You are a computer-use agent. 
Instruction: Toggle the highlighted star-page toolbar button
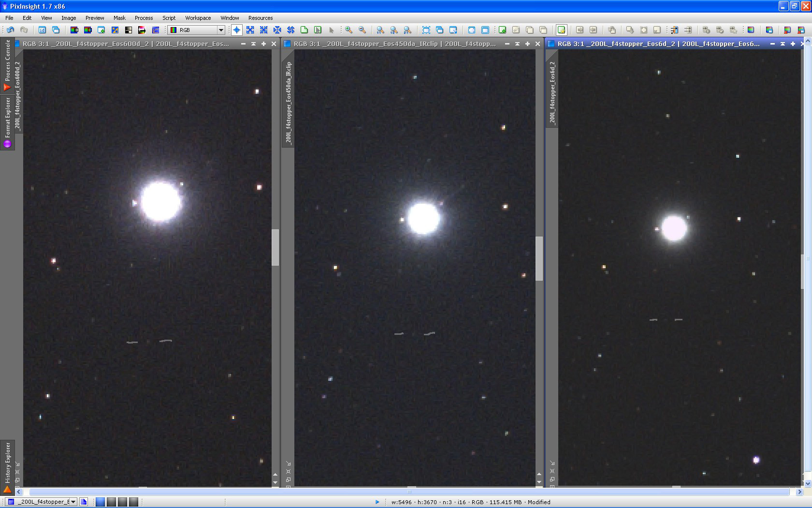coord(561,30)
